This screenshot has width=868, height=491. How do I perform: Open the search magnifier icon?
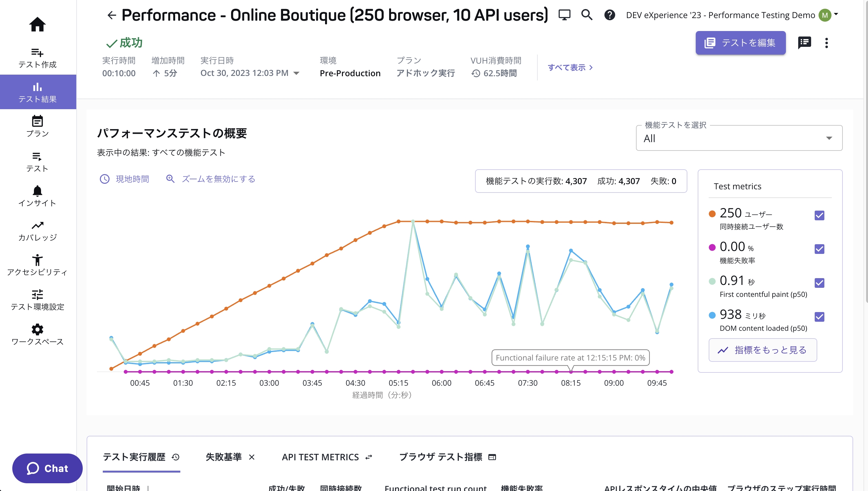(x=587, y=15)
